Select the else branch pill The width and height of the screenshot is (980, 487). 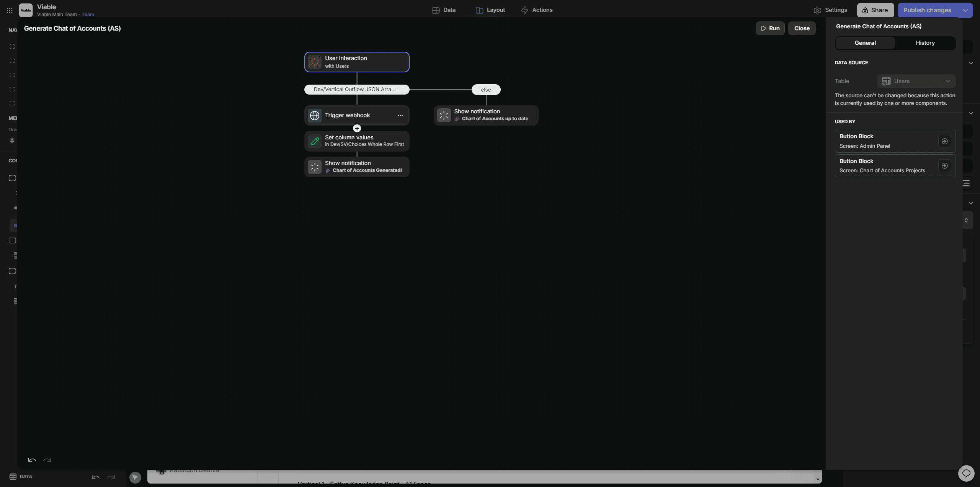(486, 90)
